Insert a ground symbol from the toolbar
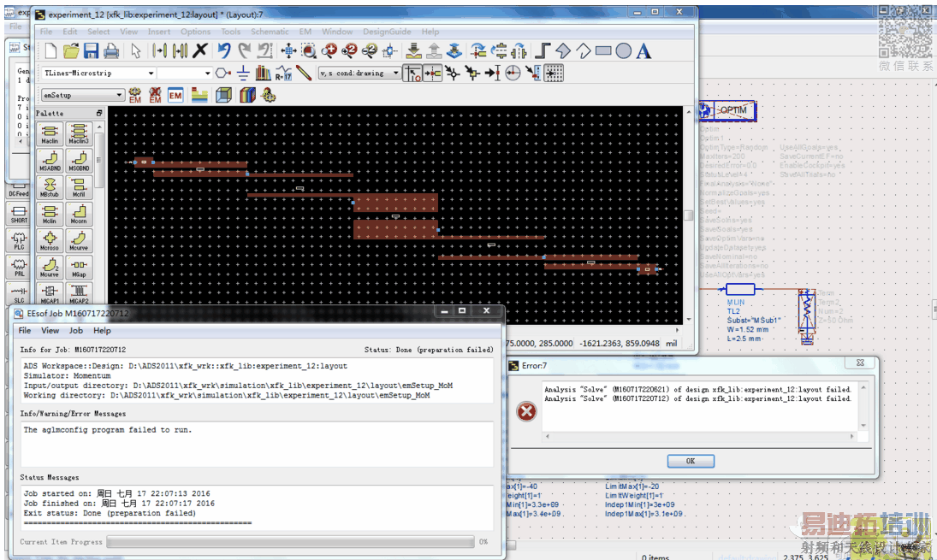 [243, 74]
